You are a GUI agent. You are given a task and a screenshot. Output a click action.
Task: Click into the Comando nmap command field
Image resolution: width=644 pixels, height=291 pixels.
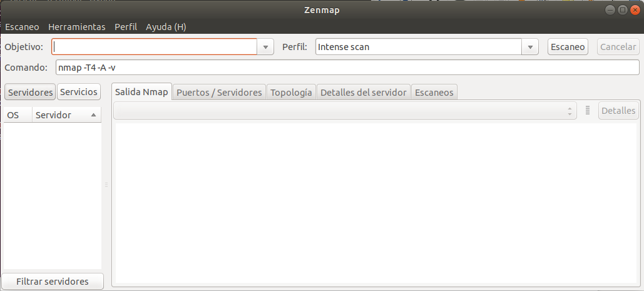pyautogui.click(x=346, y=68)
